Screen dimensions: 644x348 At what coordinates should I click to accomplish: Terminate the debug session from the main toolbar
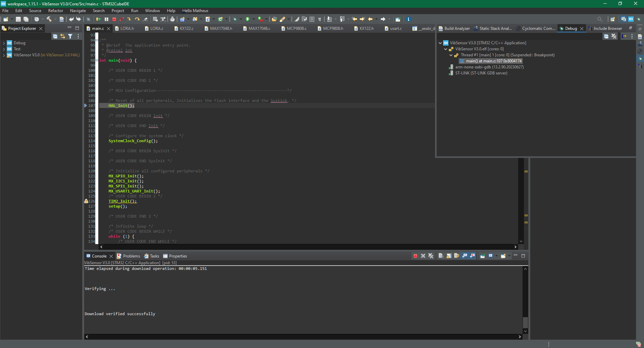click(x=114, y=19)
